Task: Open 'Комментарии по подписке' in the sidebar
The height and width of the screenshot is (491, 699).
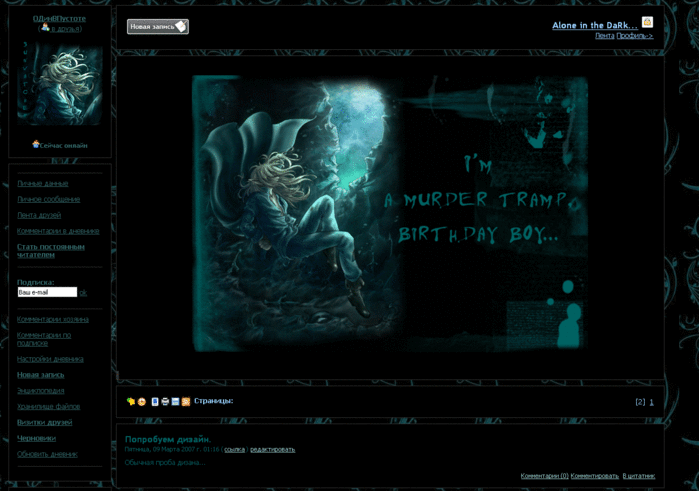Action: 44,339
